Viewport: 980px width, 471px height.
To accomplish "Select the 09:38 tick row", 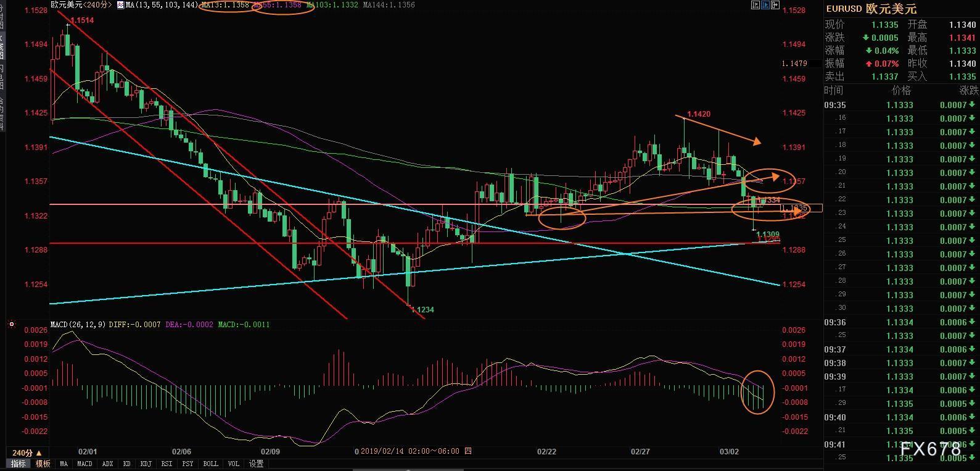I will pyautogui.click(x=902, y=363).
